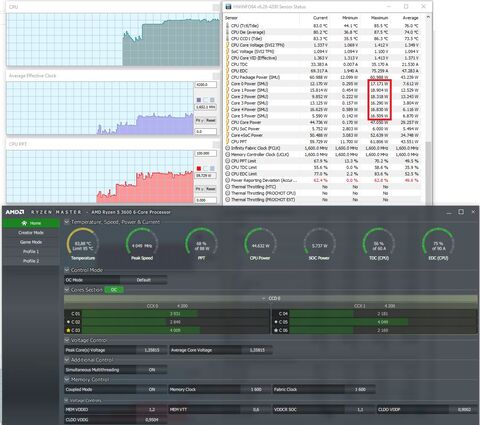Screen dimensions: 480x425
Task: Open Fit y dropdown on Average Effective Clock graph
Action: tap(199, 120)
